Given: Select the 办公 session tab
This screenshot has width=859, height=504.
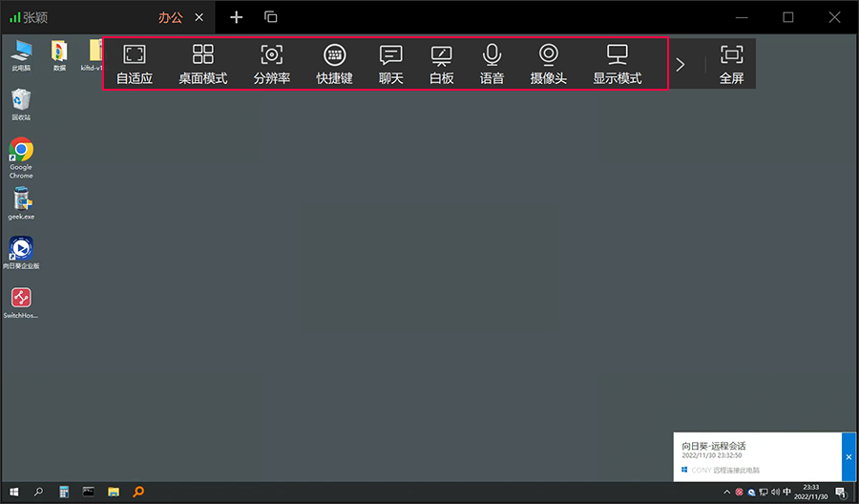Looking at the screenshot, I should point(171,17).
